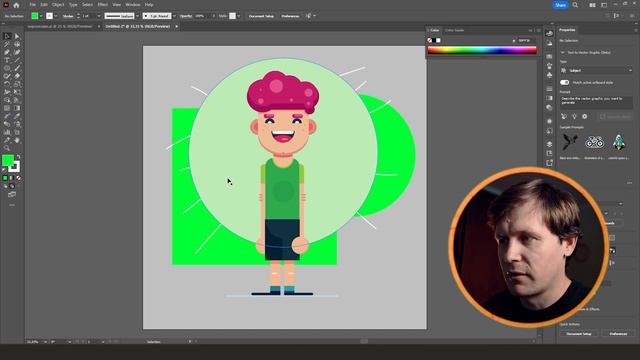Click Preferences in control bar
Image resolution: width=640 pixels, height=360 pixels.
tap(290, 16)
